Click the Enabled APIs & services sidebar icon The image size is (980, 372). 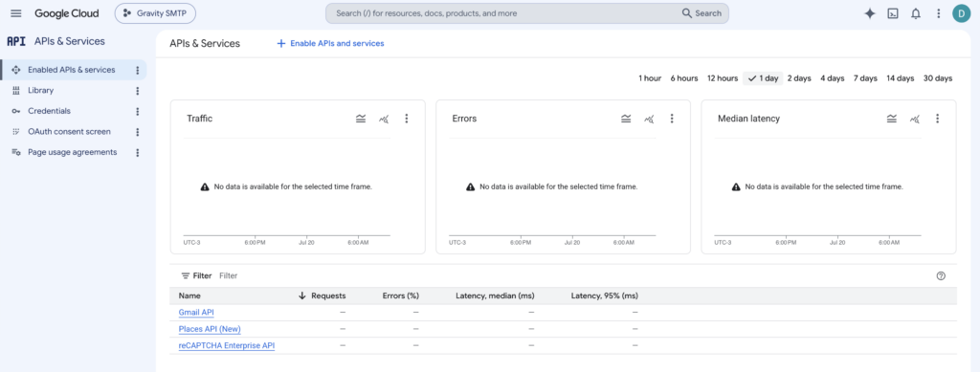(16, 70)
